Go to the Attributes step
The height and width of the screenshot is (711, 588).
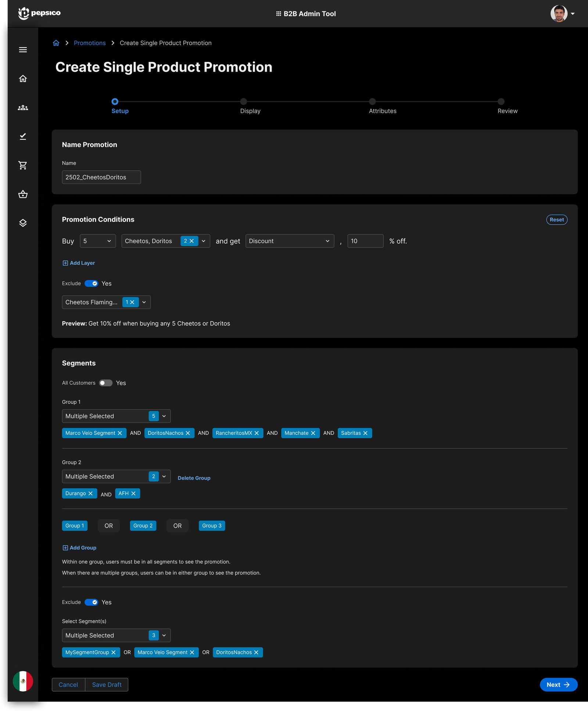(x=383, y=106)
